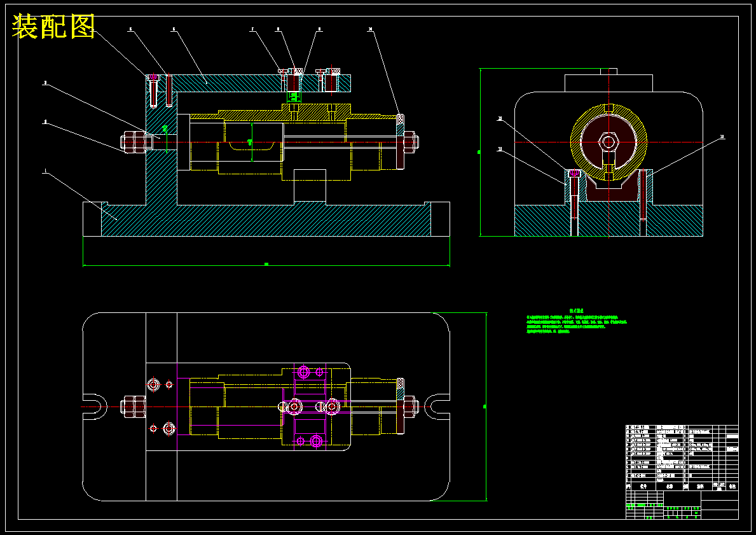
Task: Select the cyan hatched base plate in front view
Action: (x=266, y=219)
